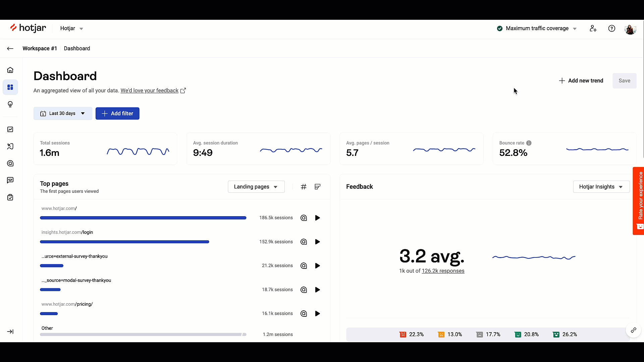
Task: Click the www.hotjar.com/ sessions bar
Action: click(x=143, y=218)
